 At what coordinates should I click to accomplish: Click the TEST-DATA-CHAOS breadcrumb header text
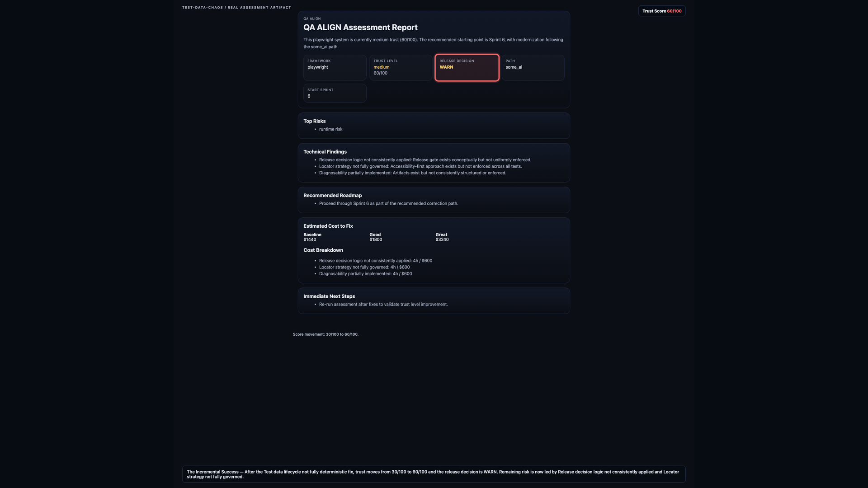tap(236, 8)
